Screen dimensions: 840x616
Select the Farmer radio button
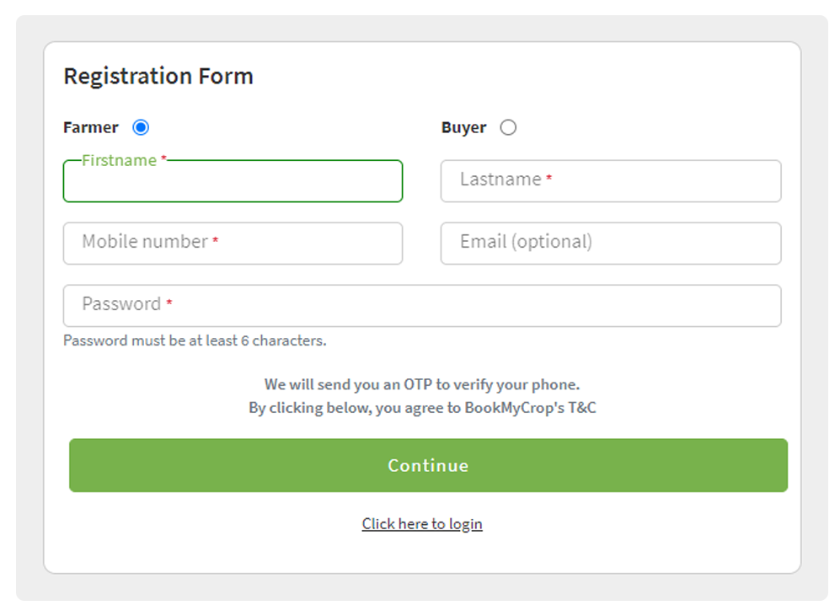click(x=141, y=127)
